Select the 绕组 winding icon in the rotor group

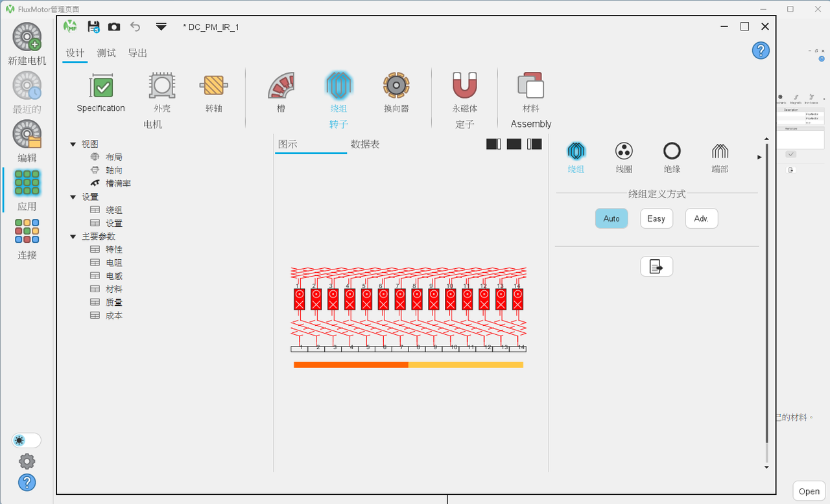point(338,86)
